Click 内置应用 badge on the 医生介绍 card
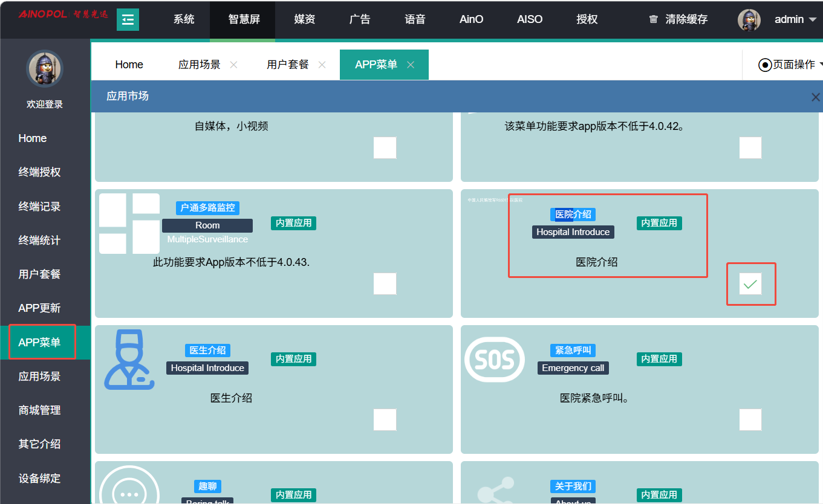The image size is (823, 504). pos(294,359)
